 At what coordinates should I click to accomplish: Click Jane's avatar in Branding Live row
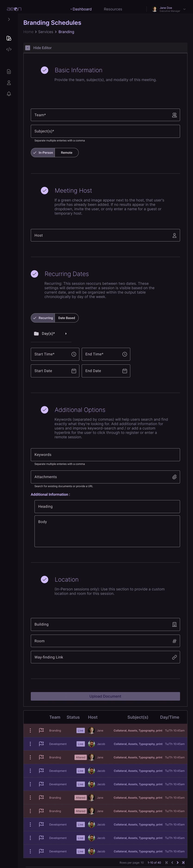(91, 730)
